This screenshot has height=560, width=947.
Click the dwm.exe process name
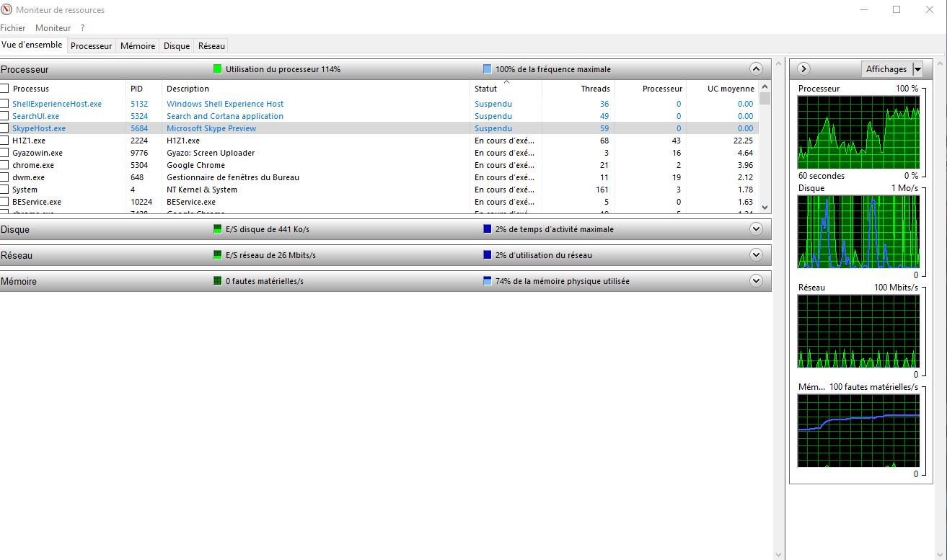click(x=28, y=177)
